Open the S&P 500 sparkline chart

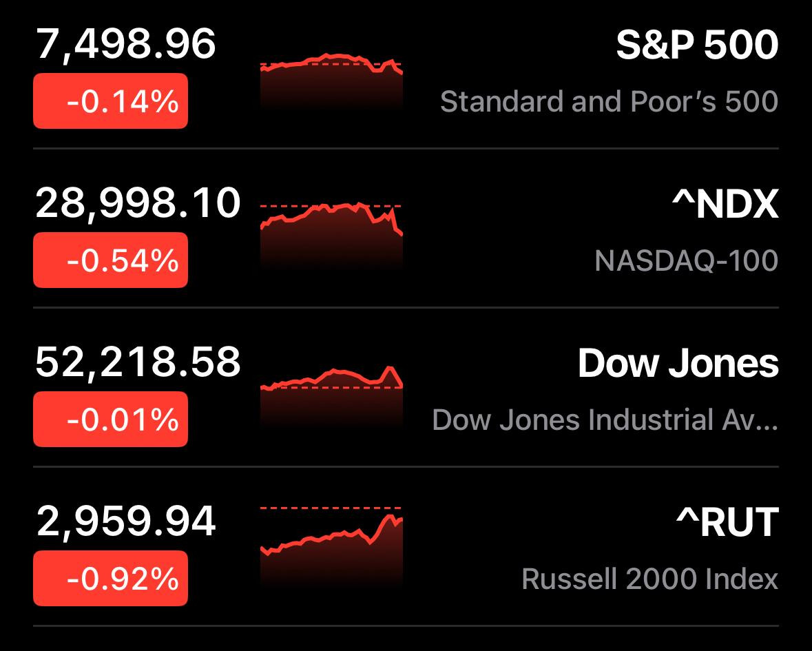(x=331, y=81)
